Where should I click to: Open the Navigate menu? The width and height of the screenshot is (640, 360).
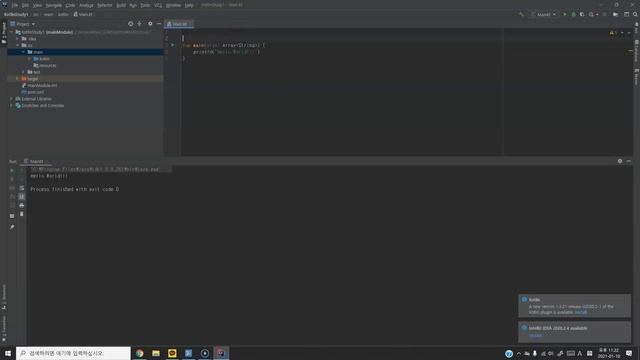point(53,5)
